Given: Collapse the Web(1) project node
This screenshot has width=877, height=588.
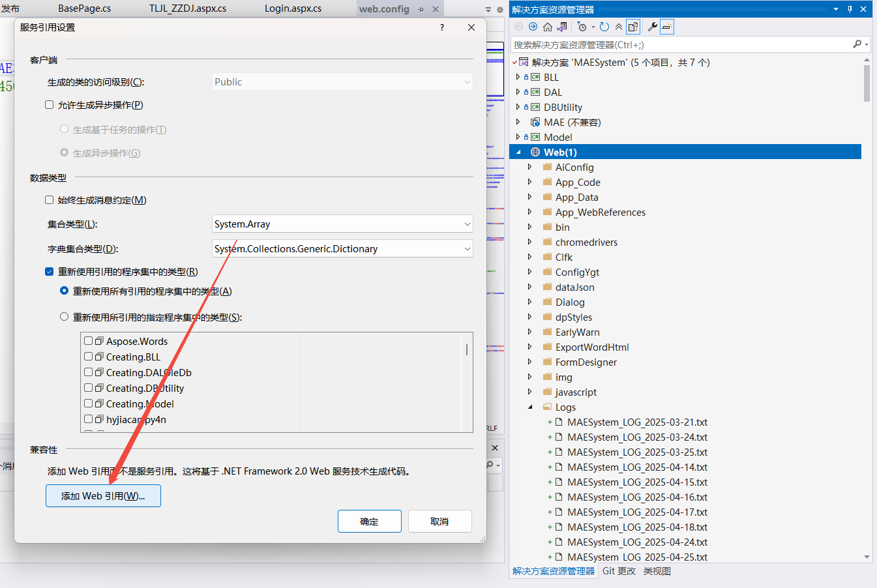Looking at the screenshot, I should pos(518,152).
